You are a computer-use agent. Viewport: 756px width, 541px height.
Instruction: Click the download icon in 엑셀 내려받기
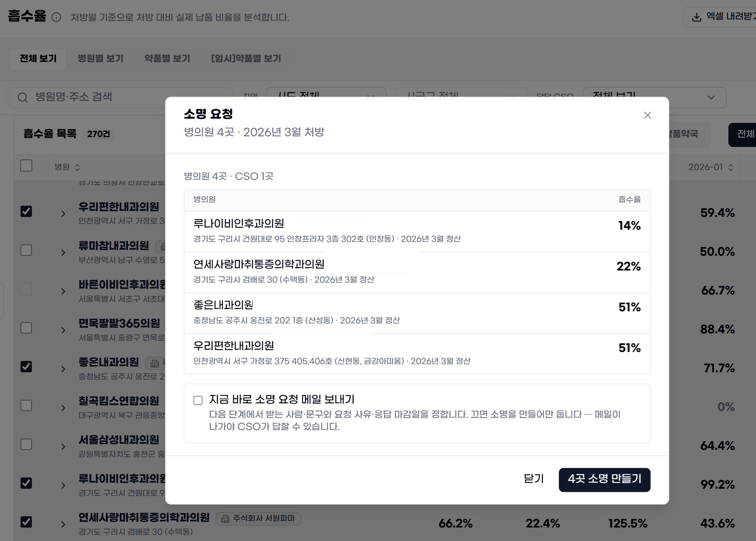click(x=696, y=17)
